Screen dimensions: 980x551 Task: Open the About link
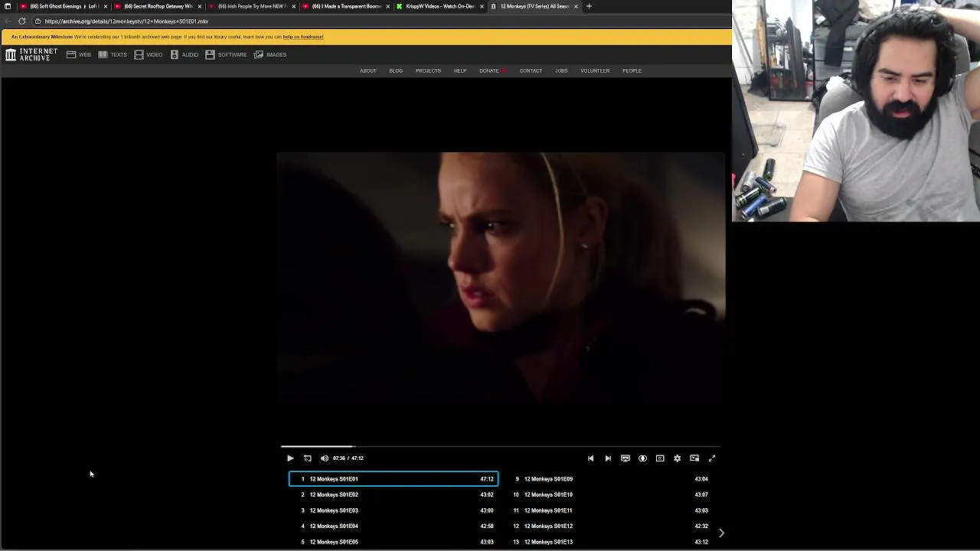(x=368, y=71)
